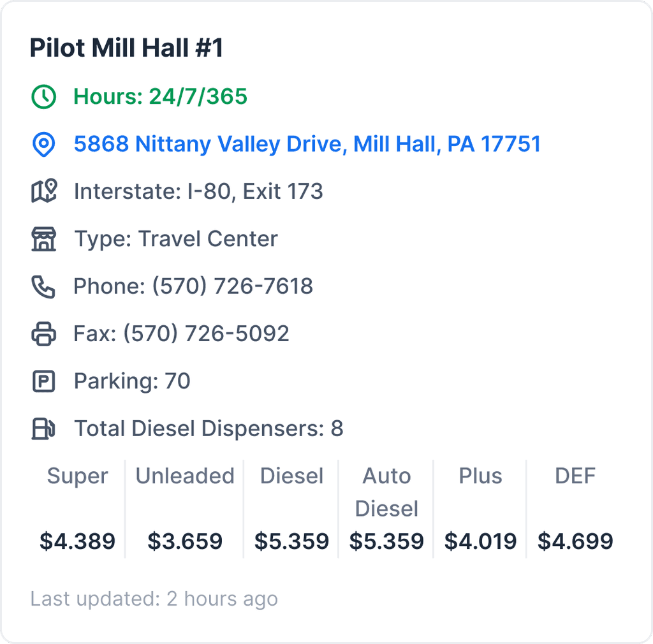Click the storefront icon beside Type
Screen dimensions: 653x644
click(42, 238)
